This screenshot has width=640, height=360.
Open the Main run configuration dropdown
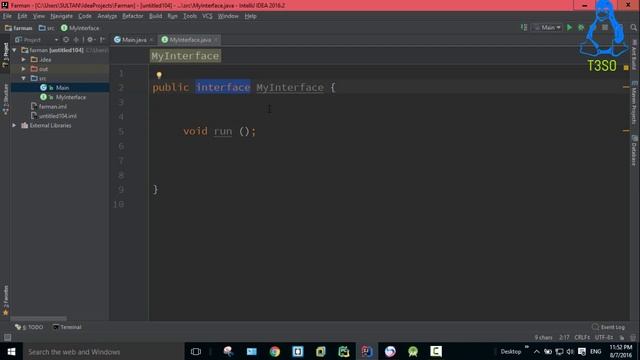[x=547, y=27]
